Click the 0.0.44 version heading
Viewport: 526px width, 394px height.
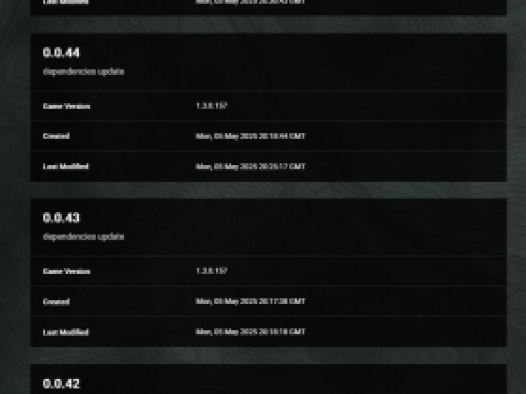point(61,53)
